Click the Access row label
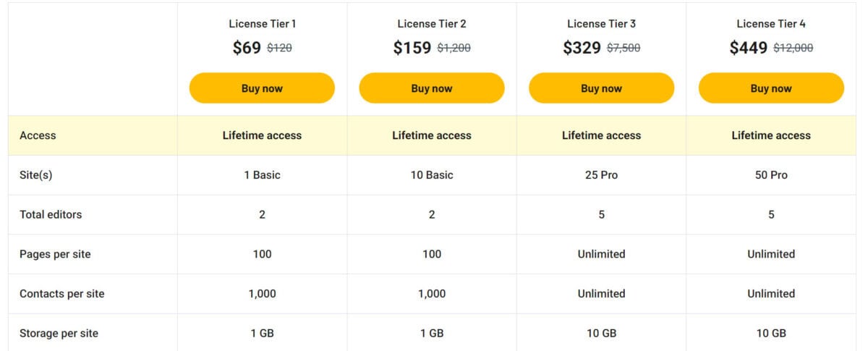The height and width of the screenshot is (351, 868). click(38, 135)
